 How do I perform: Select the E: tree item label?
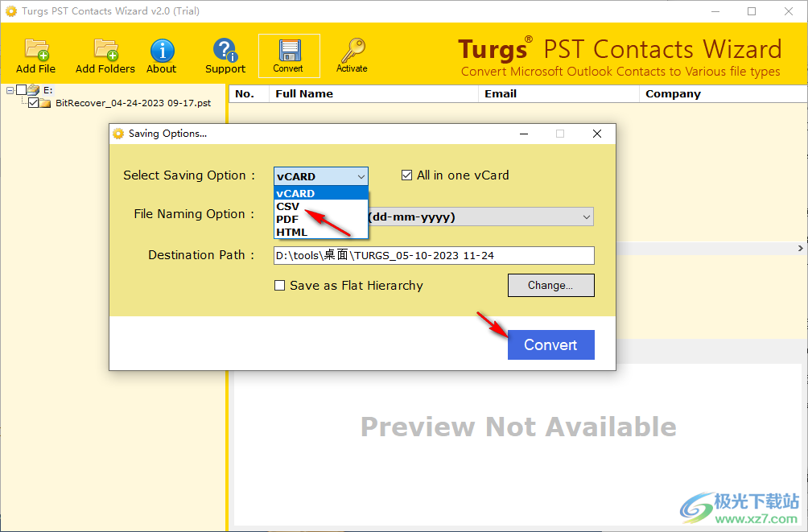click(x=48, y=90)
